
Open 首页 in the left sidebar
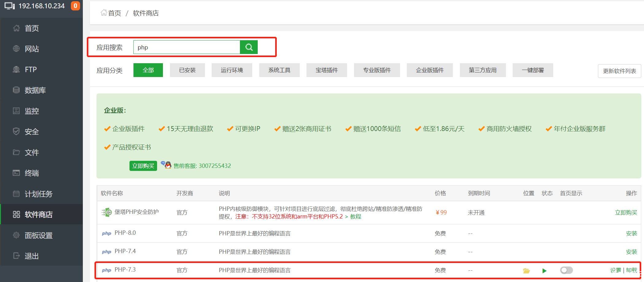[41, 28]
